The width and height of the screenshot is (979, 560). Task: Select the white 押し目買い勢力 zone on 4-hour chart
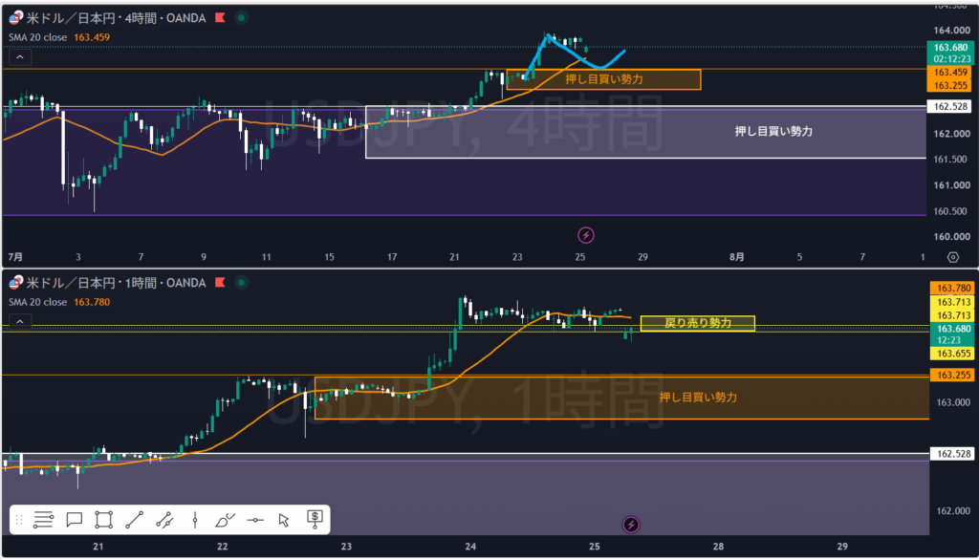coord(645,132)
